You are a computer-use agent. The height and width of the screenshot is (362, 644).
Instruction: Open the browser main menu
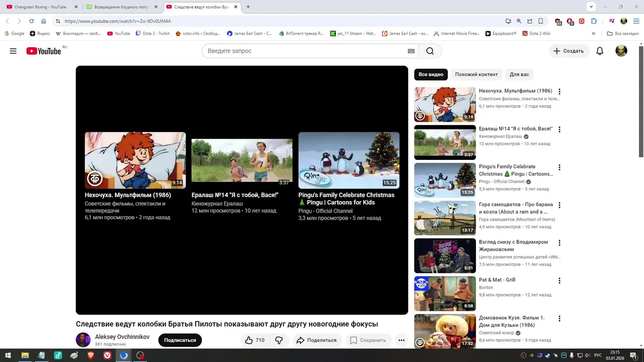[635, 21]
